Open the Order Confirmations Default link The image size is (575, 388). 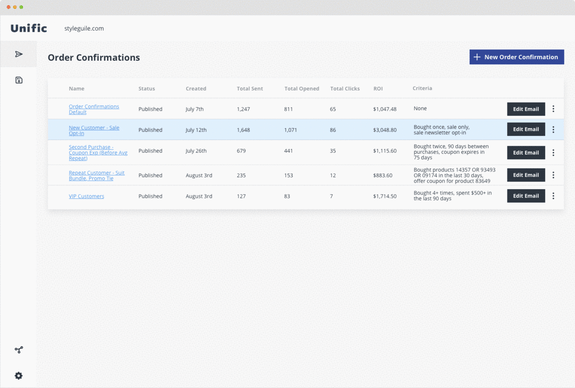94,109
